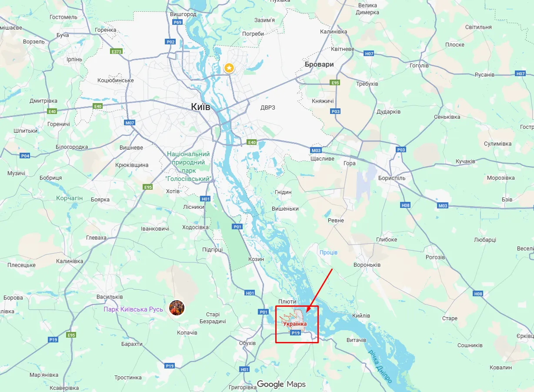Select the Бровари city label
Viewport: 534px width, 392px height.
point(319,64)
